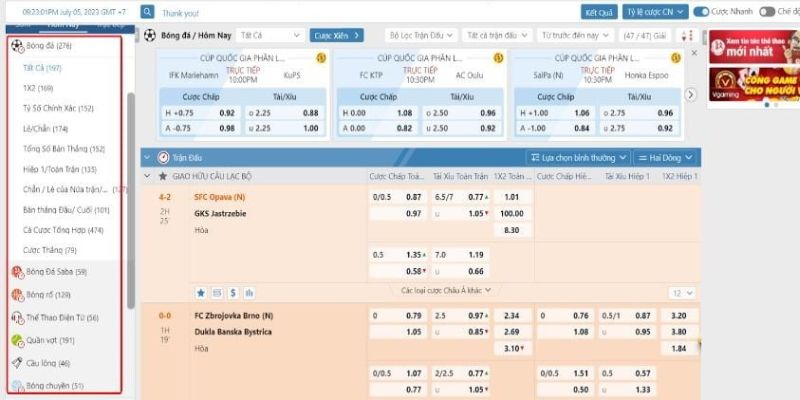Click the magnifier search icon
The image size is (800, 400).
pyautogui.click(x=147, y=12)
